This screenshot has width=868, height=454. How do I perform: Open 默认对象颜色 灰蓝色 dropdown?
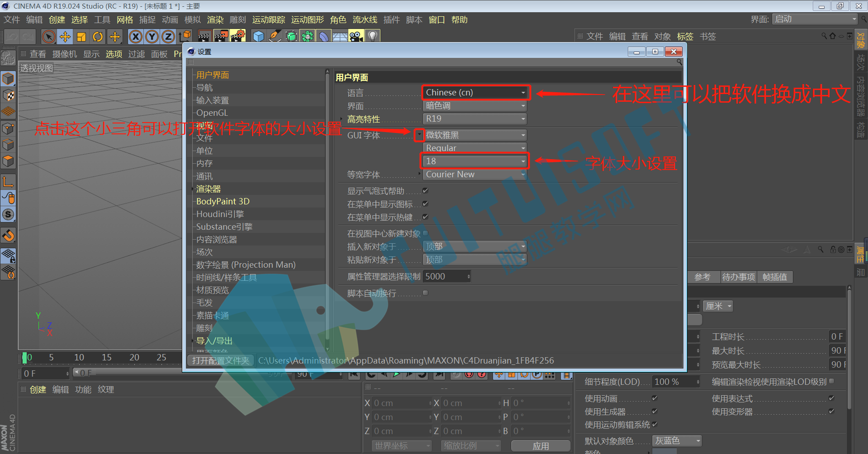677,441
